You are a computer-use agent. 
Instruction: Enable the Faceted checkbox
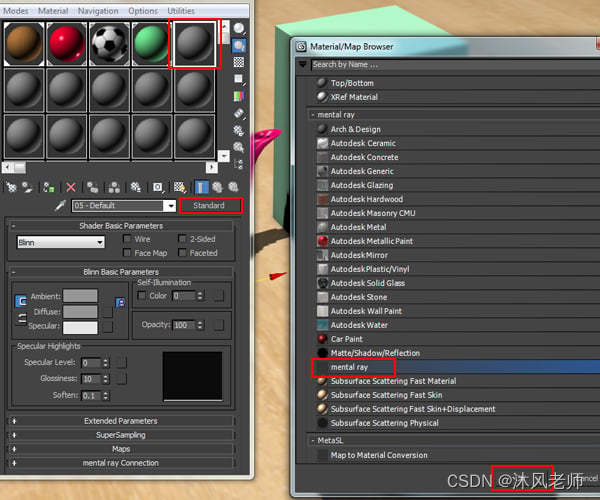(x=182, y=253)
